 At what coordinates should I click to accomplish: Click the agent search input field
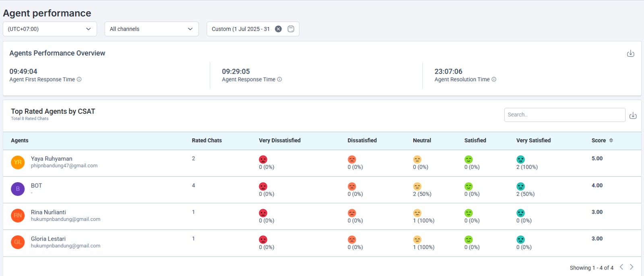tap(564, 115)
